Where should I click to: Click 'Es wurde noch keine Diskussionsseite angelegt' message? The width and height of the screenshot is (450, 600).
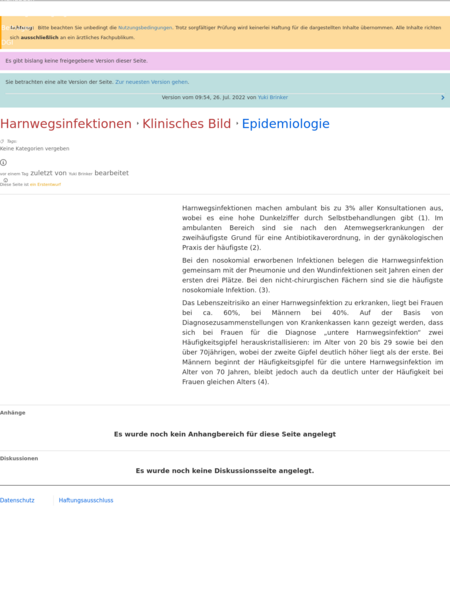click(x=225, y=471)
